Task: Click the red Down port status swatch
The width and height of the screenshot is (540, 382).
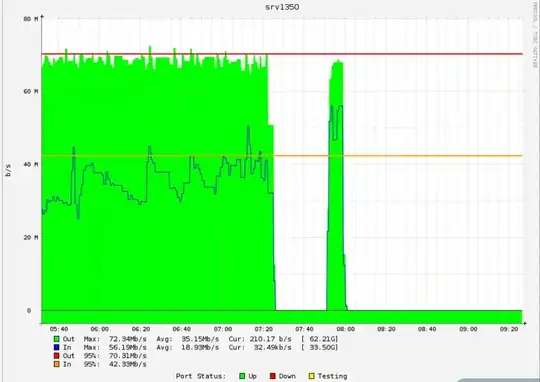Action: [273, 376]
